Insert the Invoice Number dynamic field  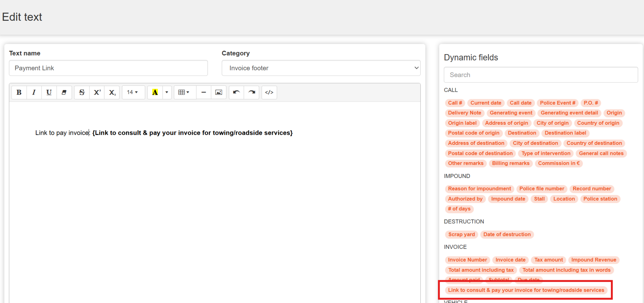(x=467, y=260)
